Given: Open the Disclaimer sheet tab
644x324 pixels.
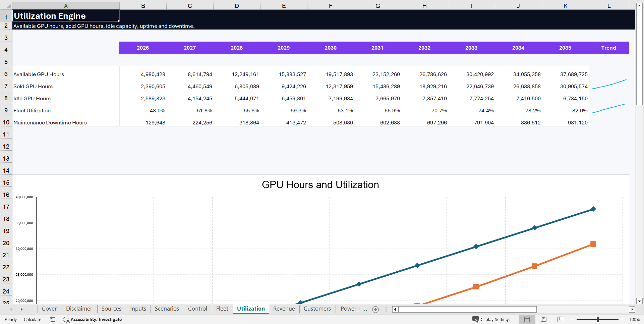Looking at the screenshot, I should [79, 309].
